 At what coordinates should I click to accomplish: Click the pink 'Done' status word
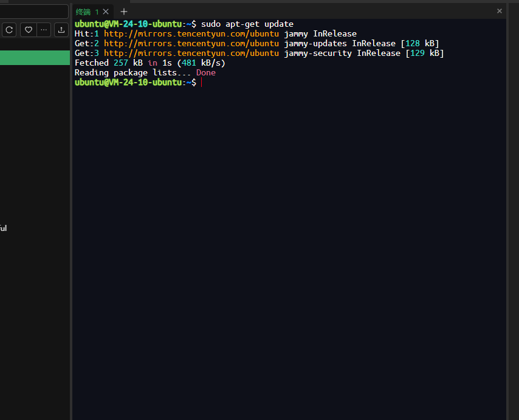[x=206, y=73]
